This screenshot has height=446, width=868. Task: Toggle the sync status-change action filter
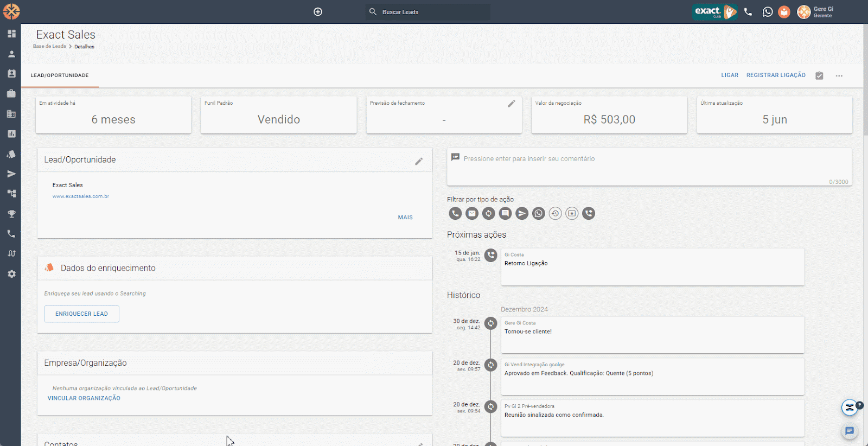tap(489, 214)
